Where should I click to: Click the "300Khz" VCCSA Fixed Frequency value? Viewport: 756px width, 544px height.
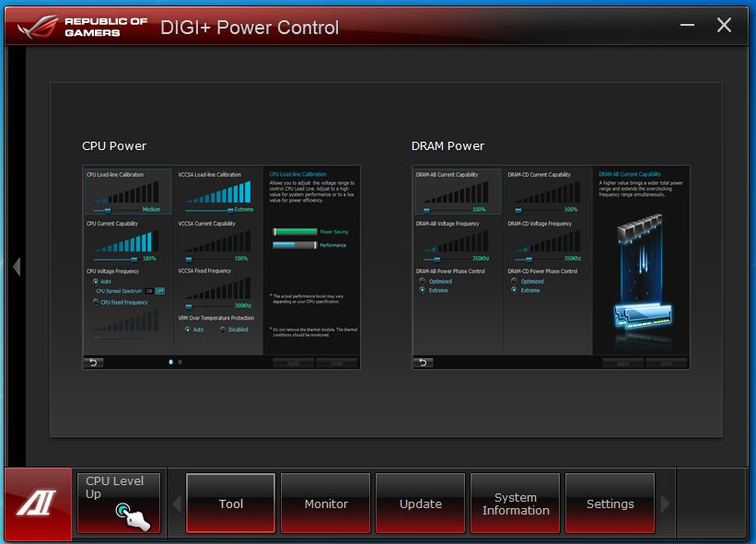243,306
